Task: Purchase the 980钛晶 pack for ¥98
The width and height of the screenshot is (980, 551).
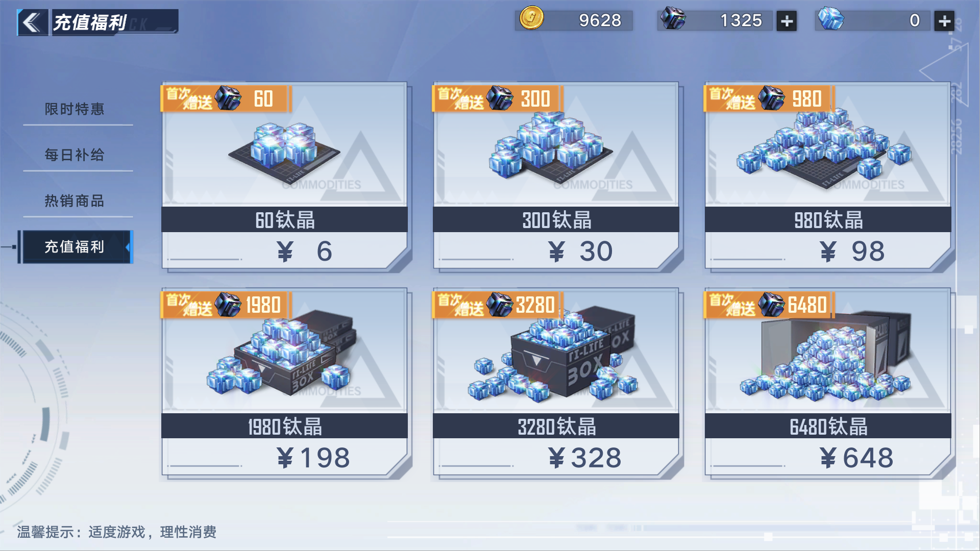Action: (828, 176)
